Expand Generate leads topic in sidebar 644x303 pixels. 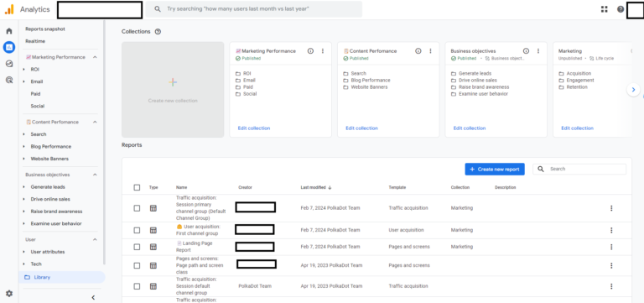pyautogui.click(x=23, y=187)
